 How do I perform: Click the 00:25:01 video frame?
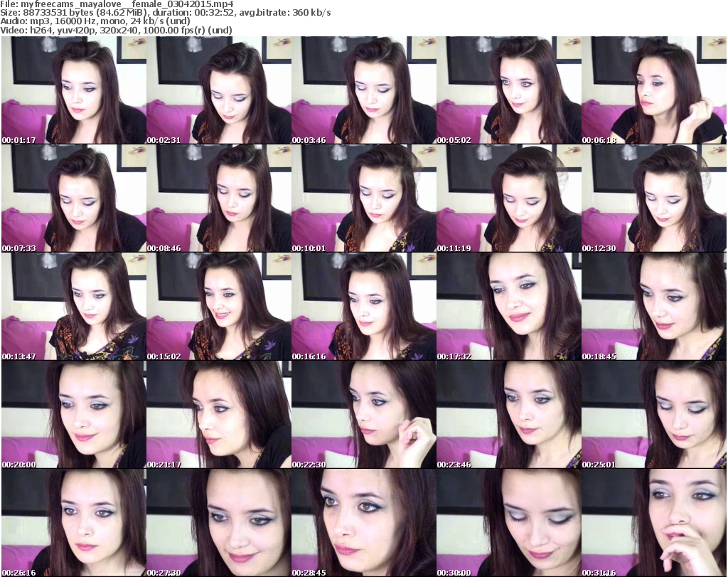653,415
